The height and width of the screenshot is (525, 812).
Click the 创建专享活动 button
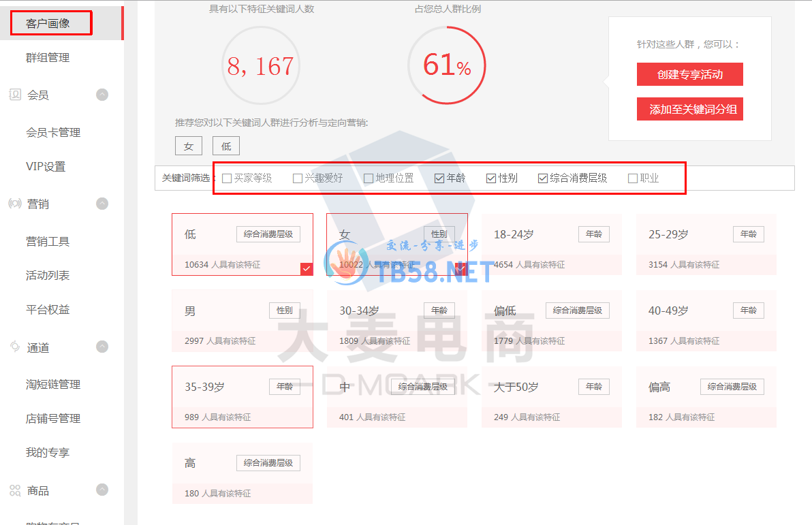[x=689, y=75]
